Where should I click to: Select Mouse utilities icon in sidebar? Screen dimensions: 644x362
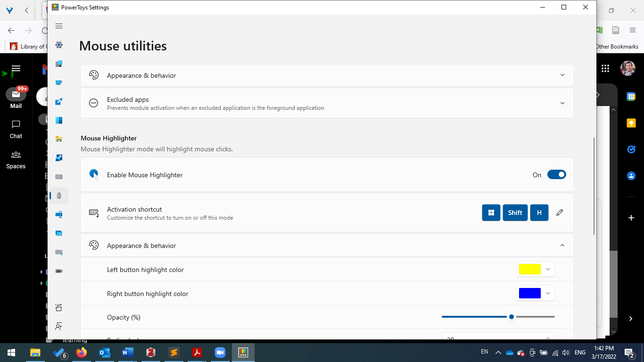click(59, 196)
